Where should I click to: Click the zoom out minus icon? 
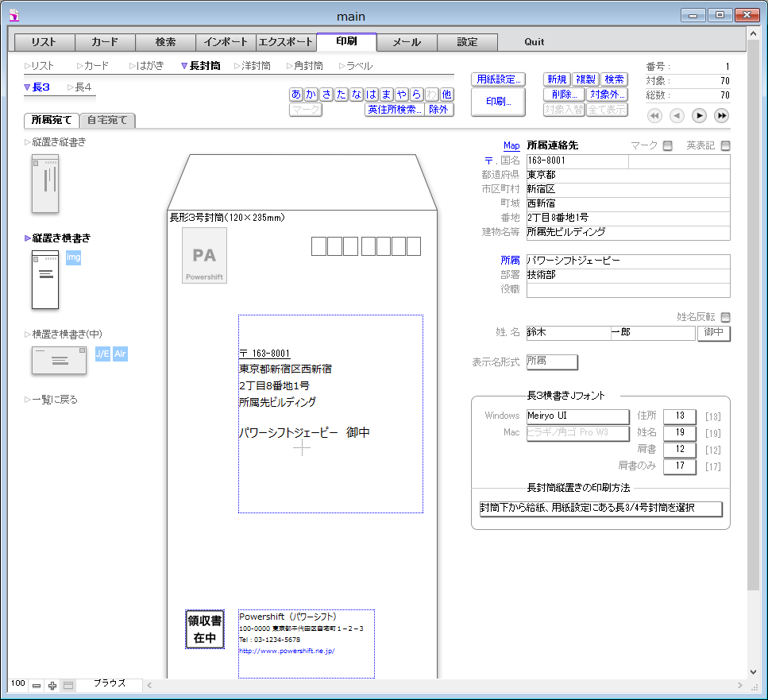37,686
